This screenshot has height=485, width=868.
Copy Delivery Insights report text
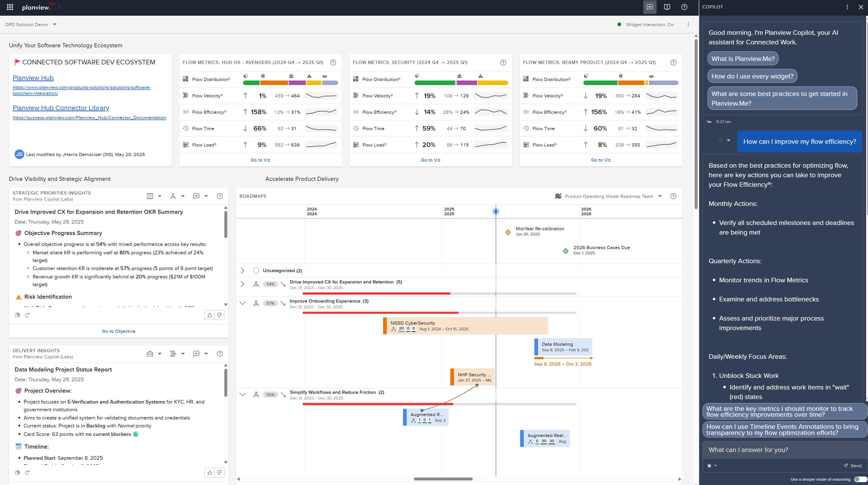pyautogui.click(x=18, y=472)
